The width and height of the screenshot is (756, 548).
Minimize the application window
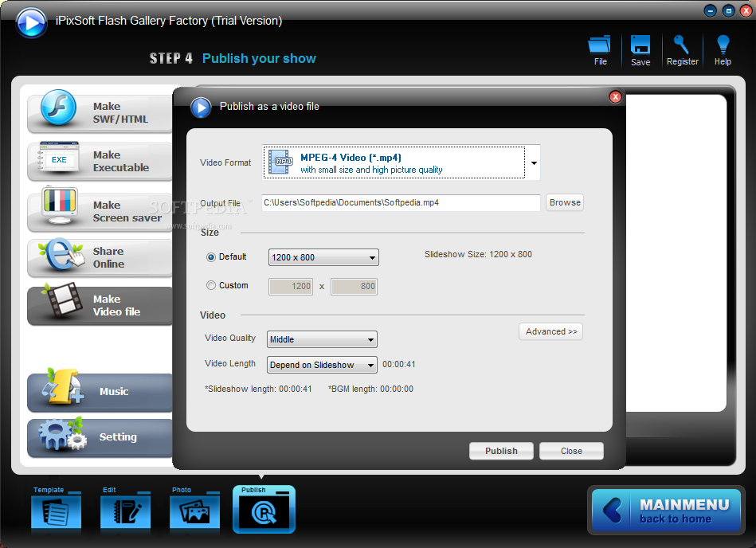point(711,10)
